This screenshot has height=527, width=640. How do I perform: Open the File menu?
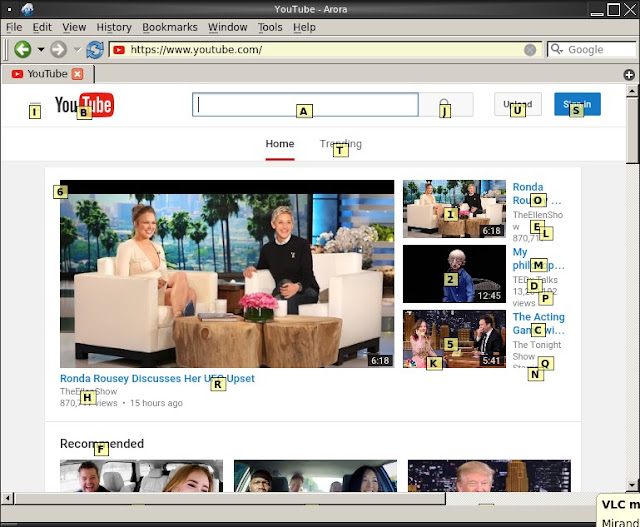14,27
